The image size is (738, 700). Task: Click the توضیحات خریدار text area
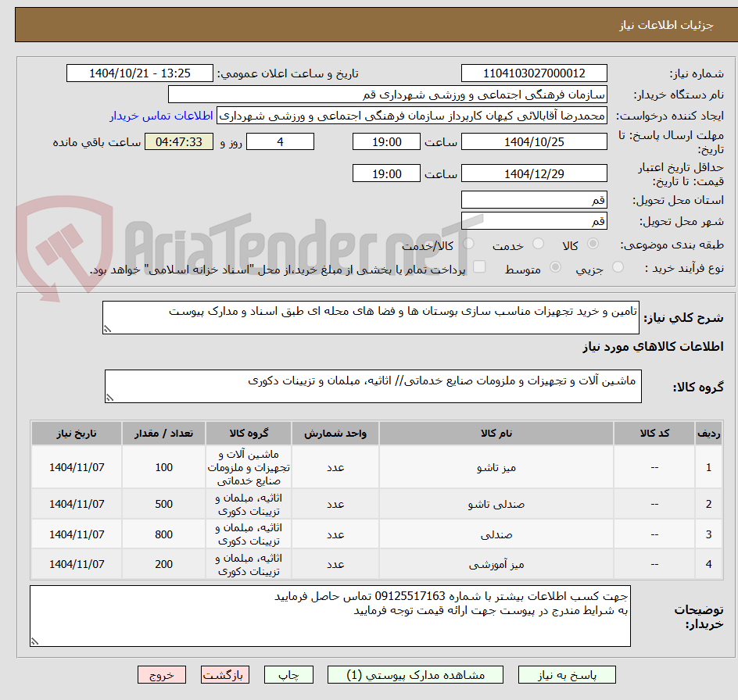click(331, 616)
